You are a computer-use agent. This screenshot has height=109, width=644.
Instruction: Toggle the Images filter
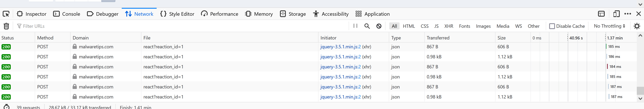point(483,26)
